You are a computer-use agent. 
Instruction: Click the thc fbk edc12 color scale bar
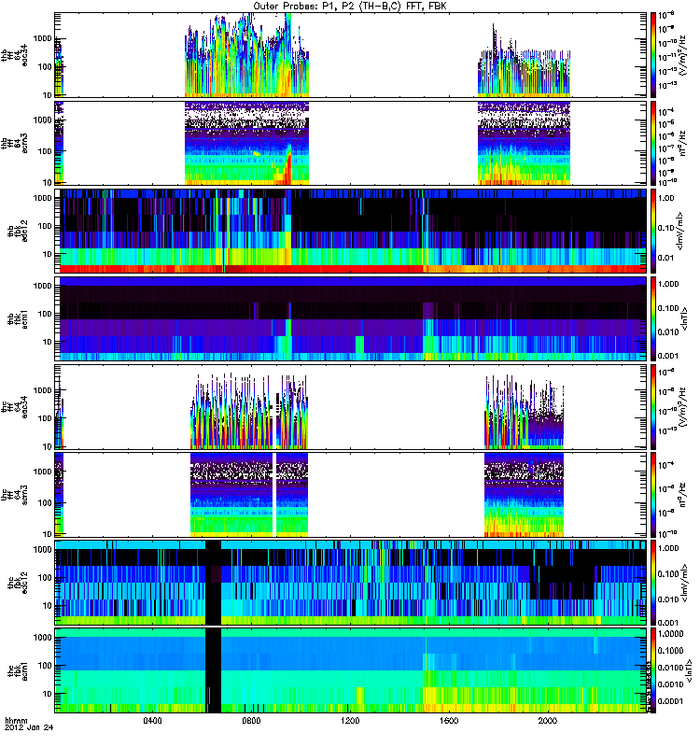653,581
